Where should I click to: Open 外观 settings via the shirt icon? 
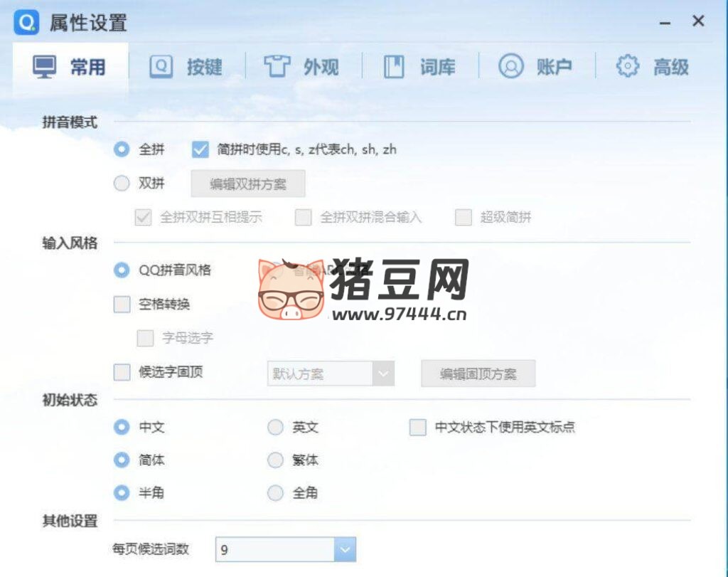277,65
